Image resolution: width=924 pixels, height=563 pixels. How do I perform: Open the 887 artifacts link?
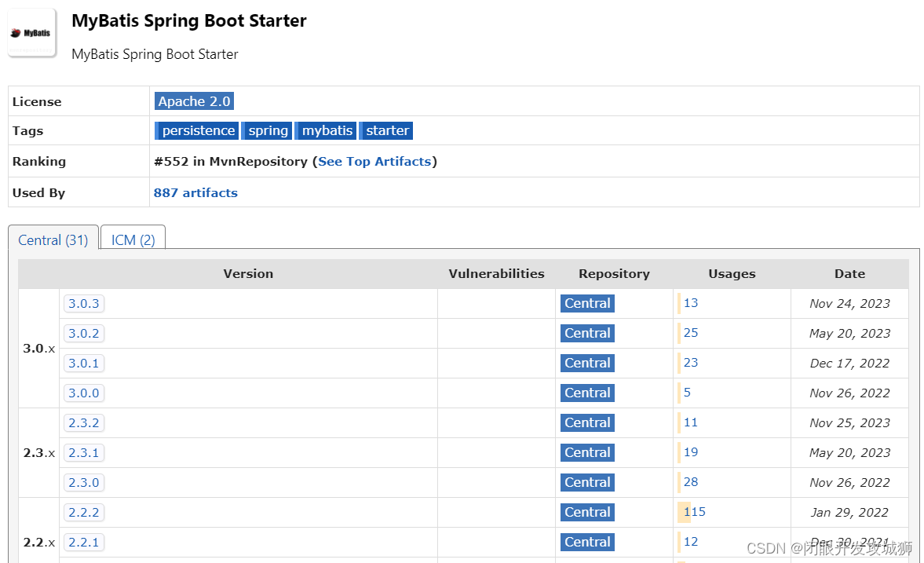[195, 193]
